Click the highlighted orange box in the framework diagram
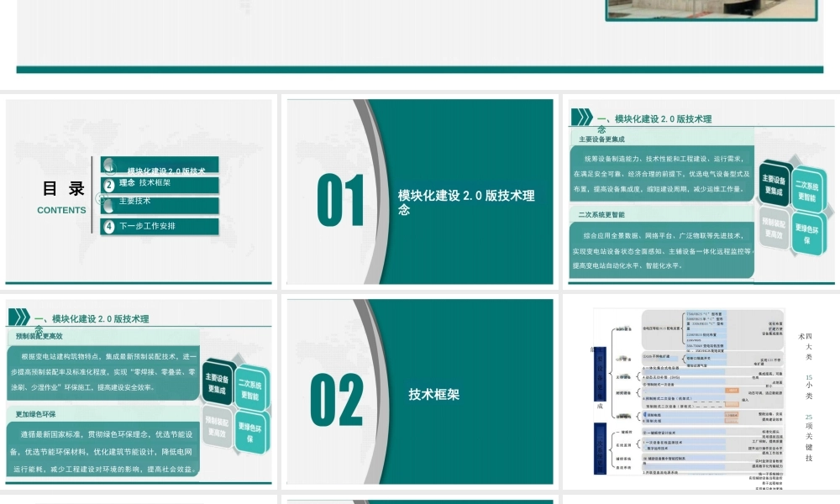 pos(732,391)
